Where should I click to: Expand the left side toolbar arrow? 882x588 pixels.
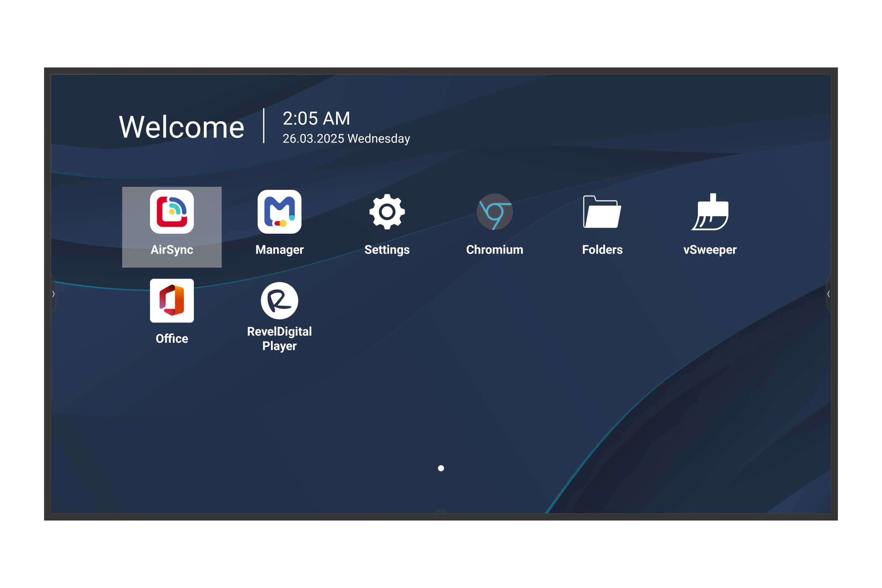click(x=53, y=294)
